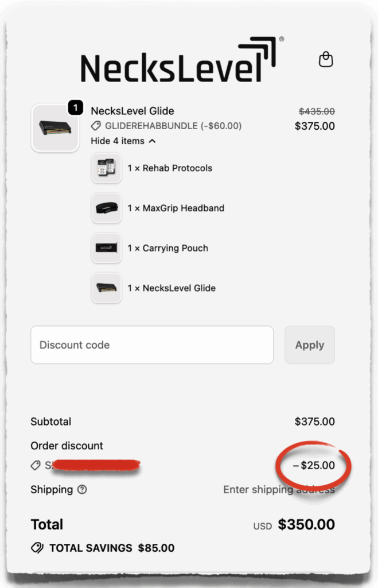Collapse the Hide 4 items list

pyautogui.click(x=123, y=141)
